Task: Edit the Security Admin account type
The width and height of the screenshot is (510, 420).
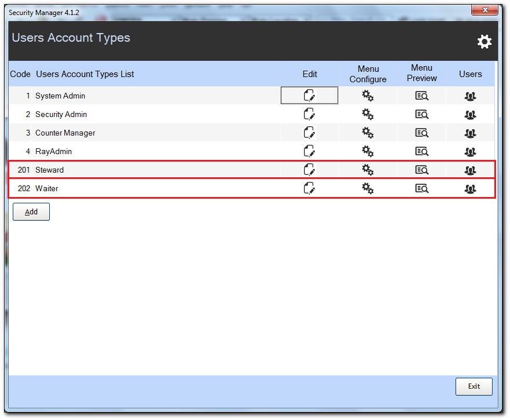Action: pos(309,114)
